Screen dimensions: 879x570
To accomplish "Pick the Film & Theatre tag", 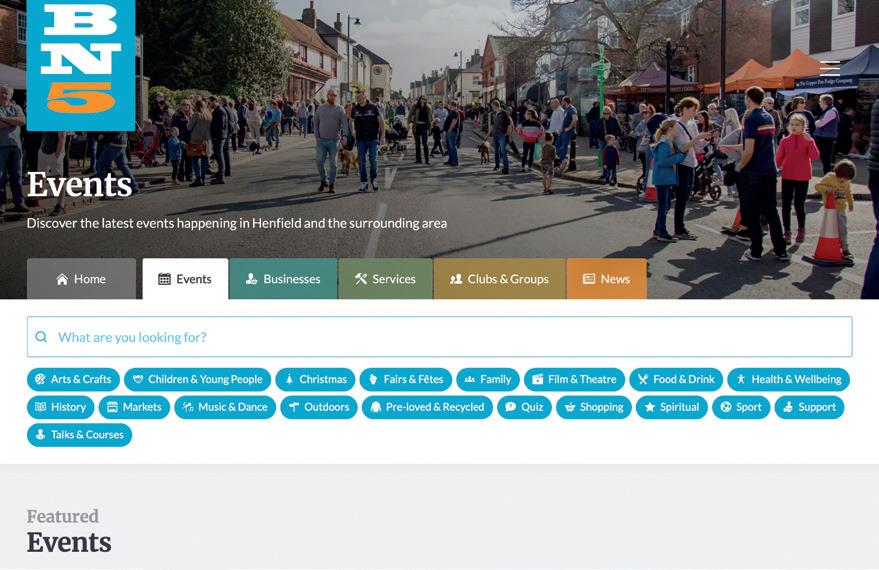I will click(574, 379).
